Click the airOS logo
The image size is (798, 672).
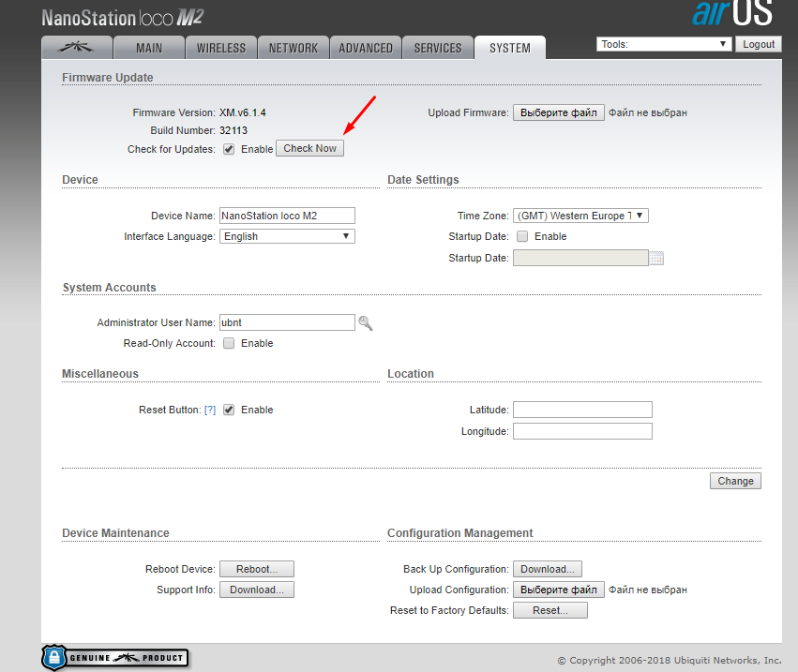[x=731, y=13]
